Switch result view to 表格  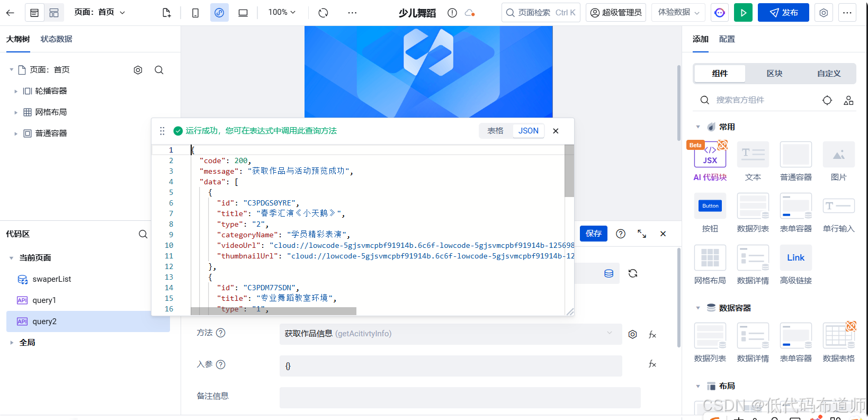[x=496, y=131]
